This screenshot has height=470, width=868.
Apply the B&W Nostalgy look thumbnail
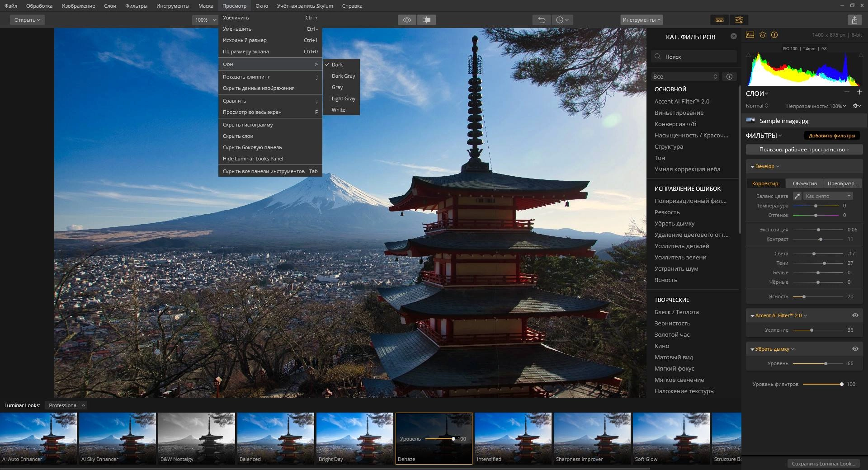click(196, 438)
